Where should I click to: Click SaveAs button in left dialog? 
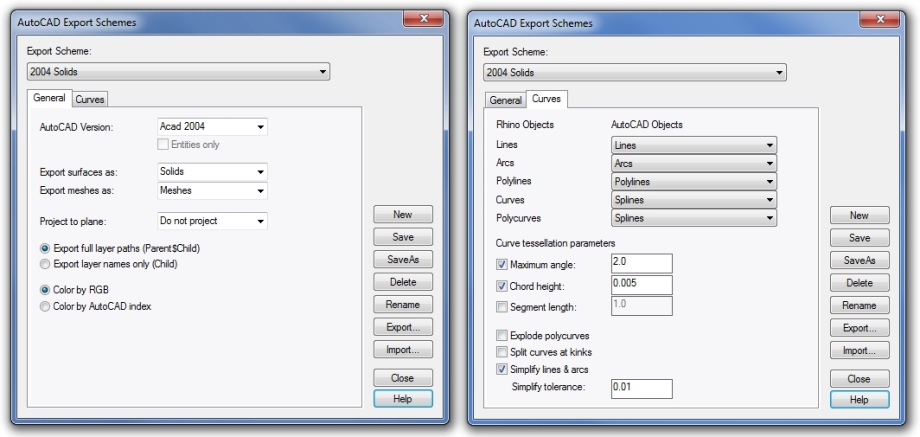tap(403, 259)
